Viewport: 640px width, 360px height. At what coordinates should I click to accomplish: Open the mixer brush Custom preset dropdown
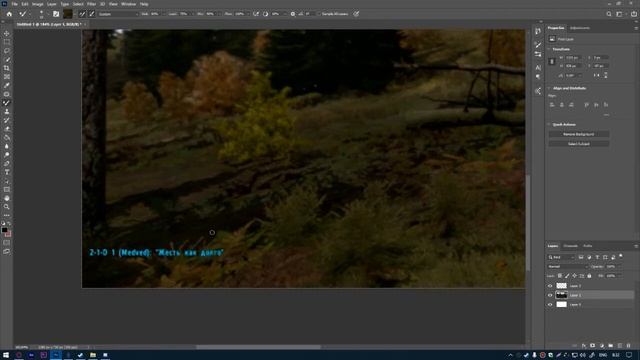(118, 14)
